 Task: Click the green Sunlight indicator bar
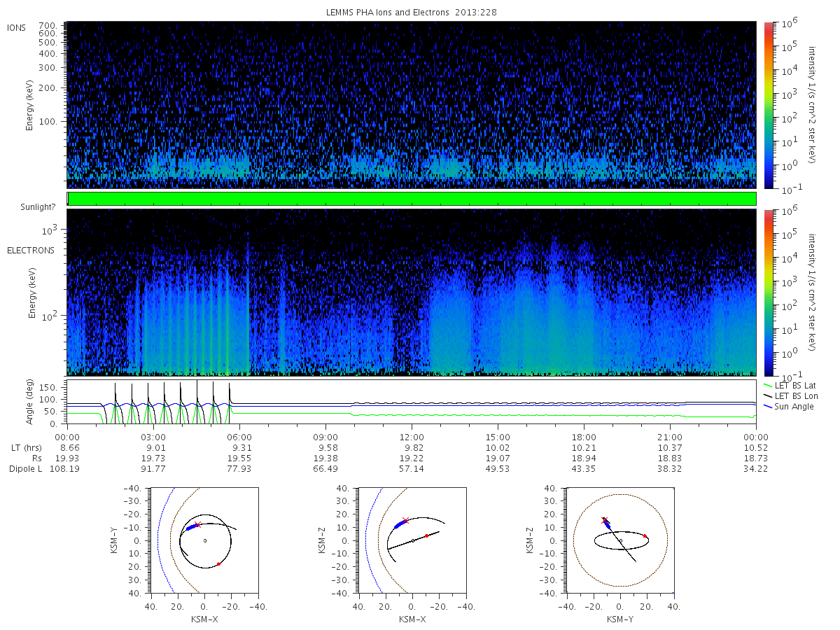pyautogui.click(x=412, y=199)
